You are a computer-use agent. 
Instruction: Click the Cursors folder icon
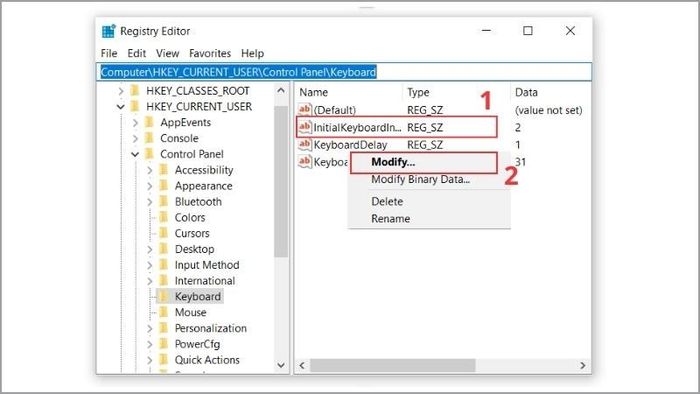point(164,233)
